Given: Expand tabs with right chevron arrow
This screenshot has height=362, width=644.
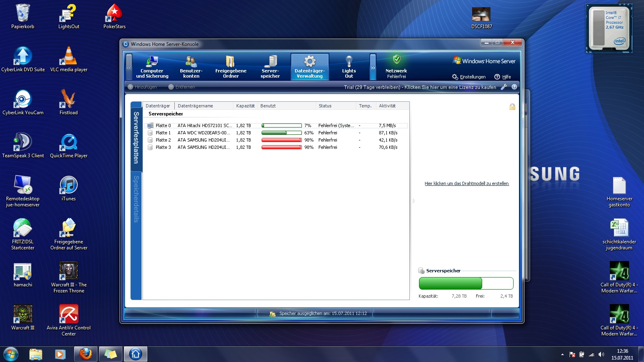Looking at the screenshot, I should [373, 68].
